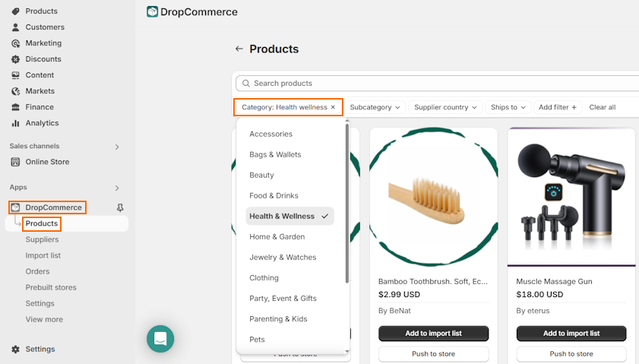This screenshot has height=364, width=639.
Task: Push Bamboo Toothbrush to store
Action: point(433,354)
